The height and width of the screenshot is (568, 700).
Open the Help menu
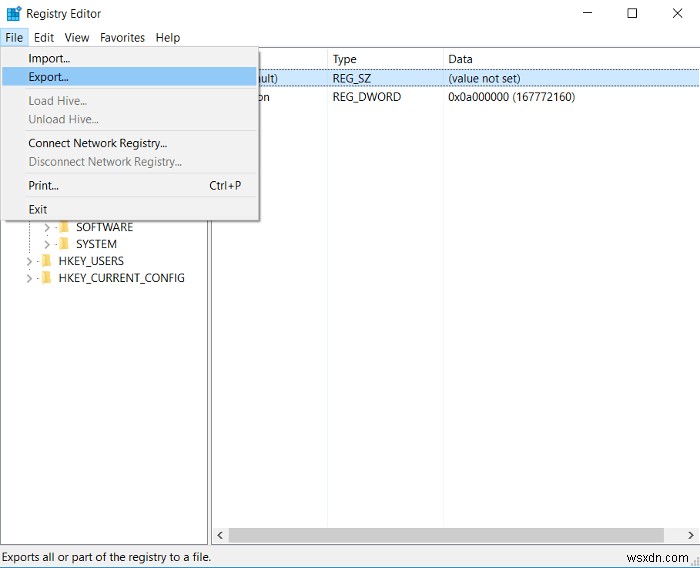(168, 38)
